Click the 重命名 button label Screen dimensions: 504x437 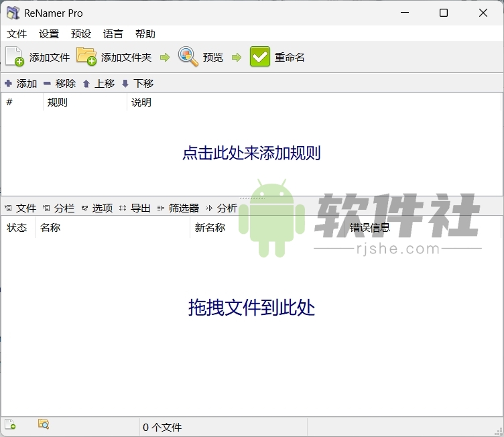click(290, 57)
